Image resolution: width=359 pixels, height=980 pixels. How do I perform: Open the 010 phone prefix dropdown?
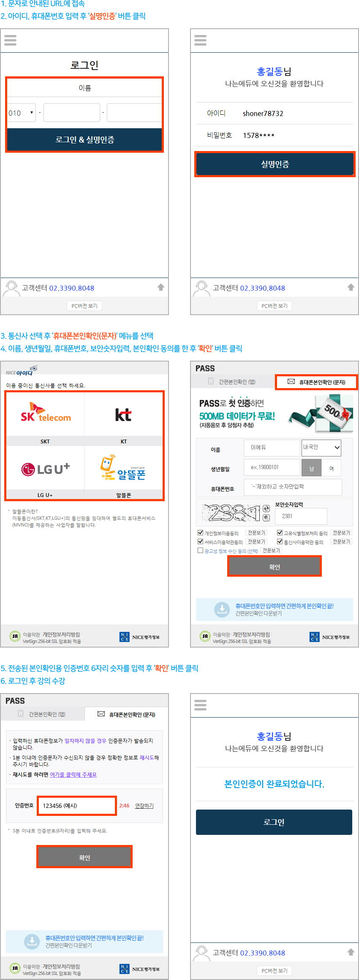[22, 113]
